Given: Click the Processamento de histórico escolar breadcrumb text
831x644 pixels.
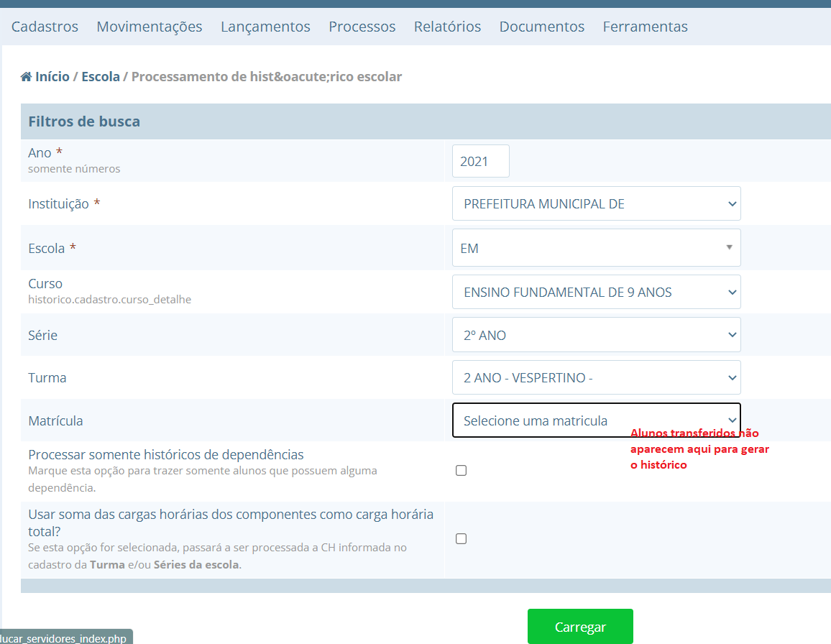Looking at the screenshot, I should tap(267, 77).
